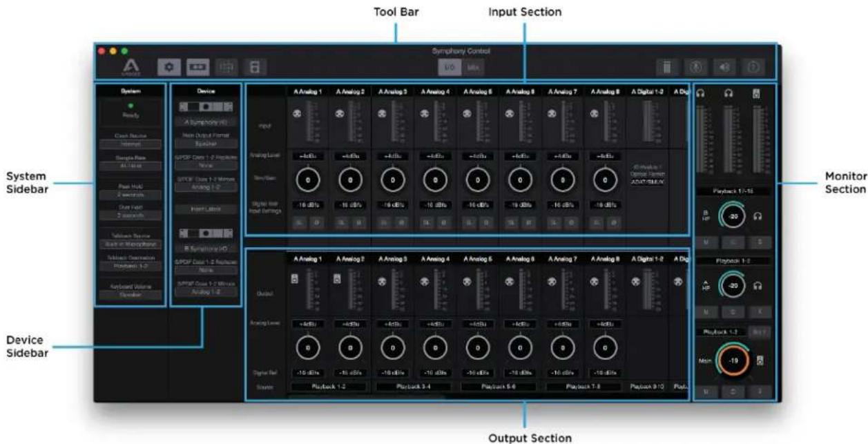
Task: Open the Playback 17-18 monitor source dropdown
Action: point(733,190)
